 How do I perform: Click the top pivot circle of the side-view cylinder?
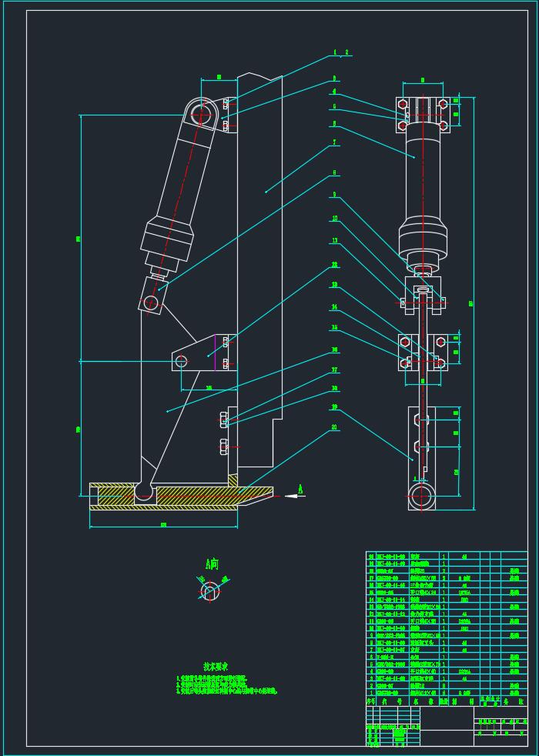click(202, 114)
